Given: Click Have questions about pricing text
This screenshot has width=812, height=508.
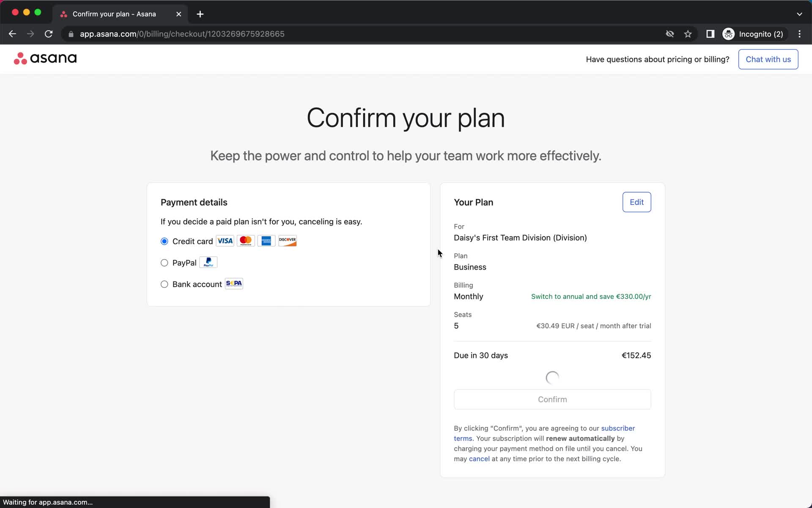Looking at the screenshot, I should tap(657, 59).
